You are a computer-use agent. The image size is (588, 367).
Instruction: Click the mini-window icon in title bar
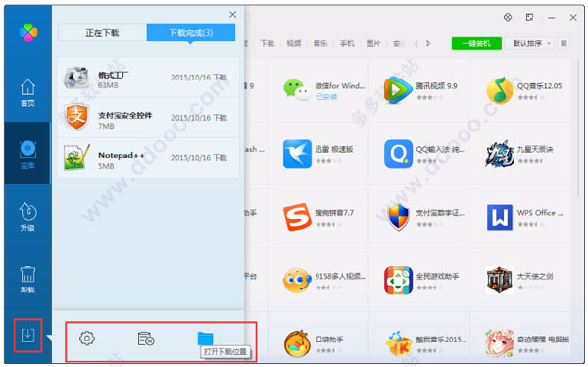[x=529, y=17]
